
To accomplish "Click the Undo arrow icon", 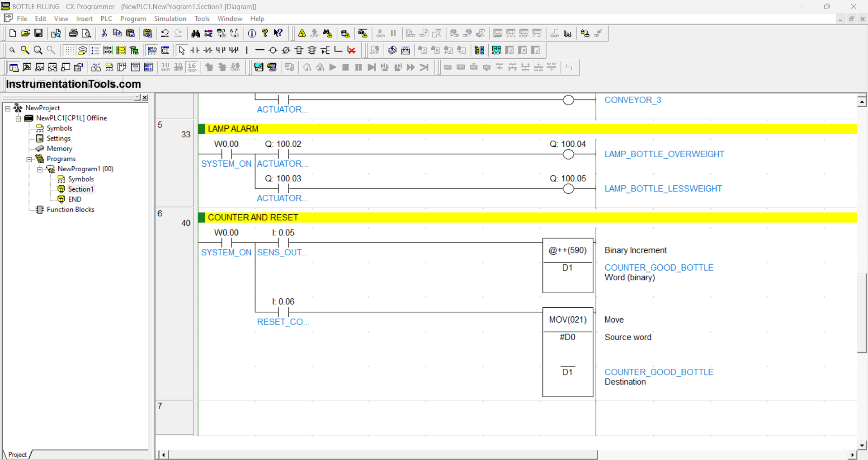I will 165,33.
